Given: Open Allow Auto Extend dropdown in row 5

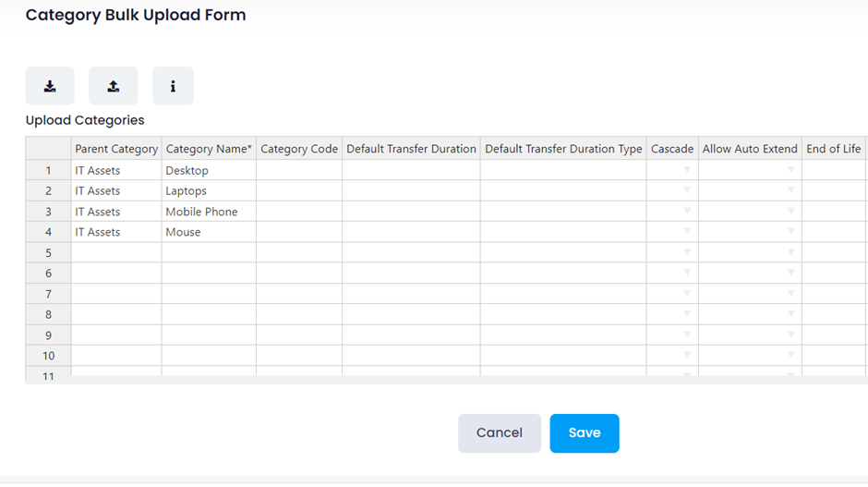Looking at the screenshot, I should pyautogui.click(x=791, y=252).
